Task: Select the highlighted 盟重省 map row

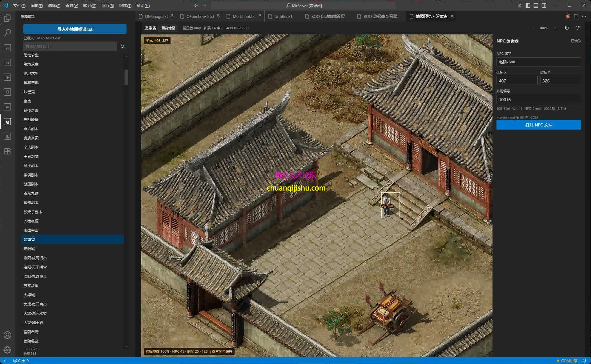Action: (72, 240)
